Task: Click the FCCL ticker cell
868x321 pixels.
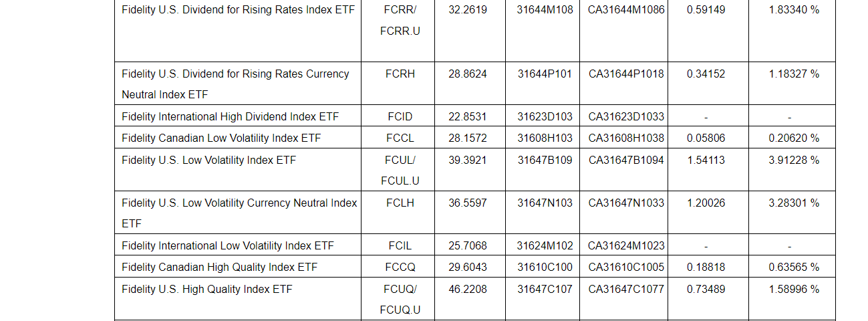Action: click(x=400, y=138)
